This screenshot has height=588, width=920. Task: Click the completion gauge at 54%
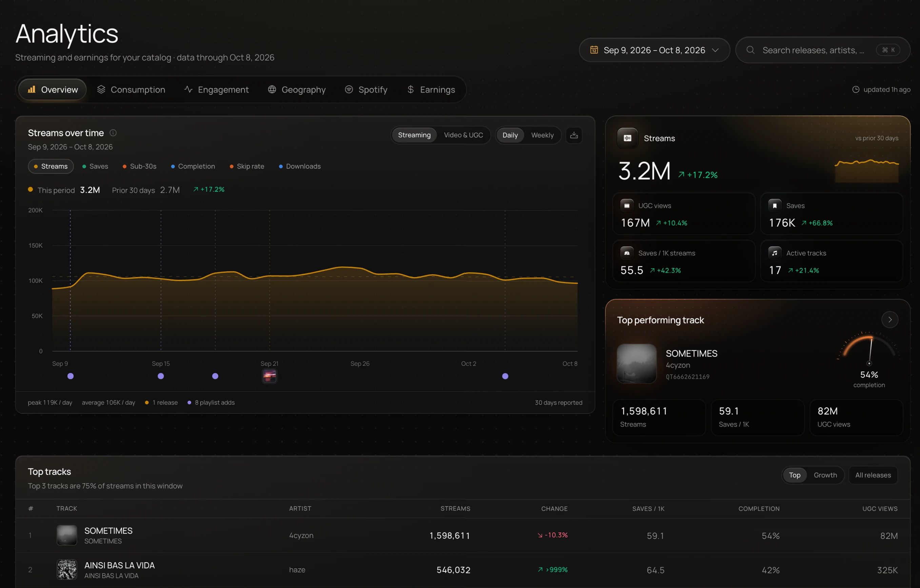click(x=869, y=360)
